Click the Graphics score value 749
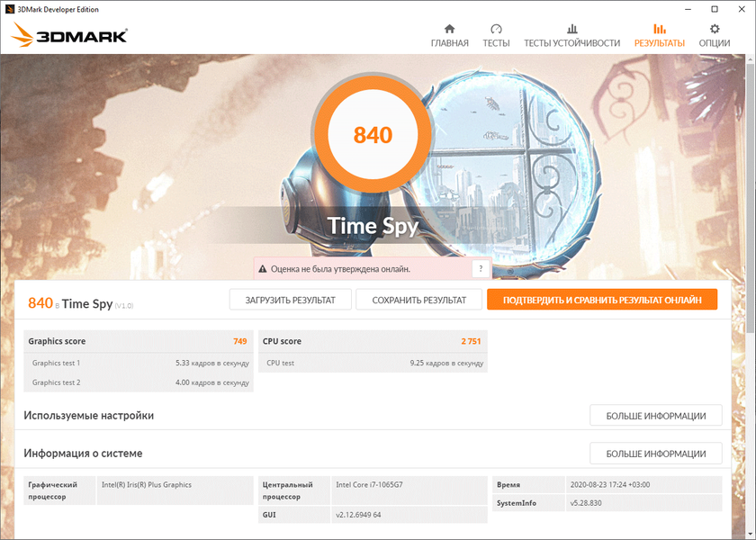Screen dimensions: 756x540 click(239, 341)
